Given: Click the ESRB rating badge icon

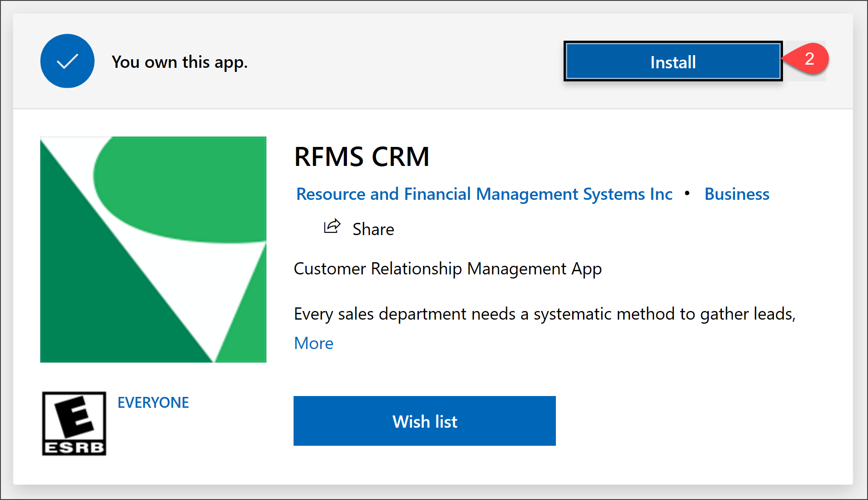Looking at the screenshot, I should click(x=74, y=423).
